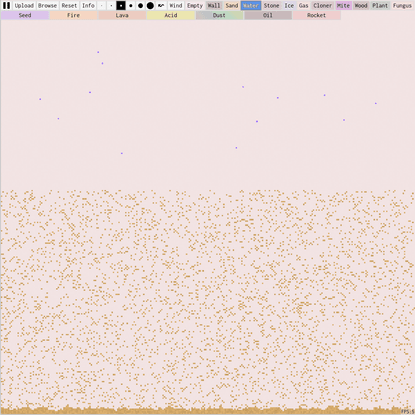
Task: Click the squiggle icon next to Wind
Action: (x=161, y=5)
